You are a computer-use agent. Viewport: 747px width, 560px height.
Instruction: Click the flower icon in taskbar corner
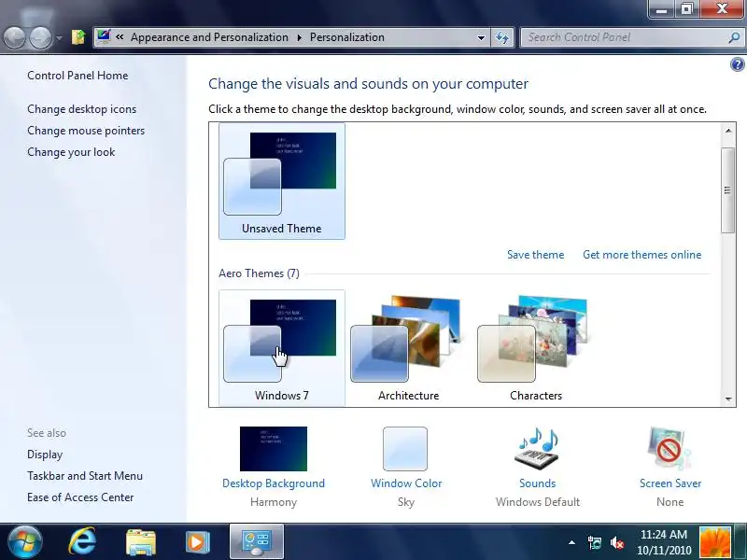pos(714,542)
